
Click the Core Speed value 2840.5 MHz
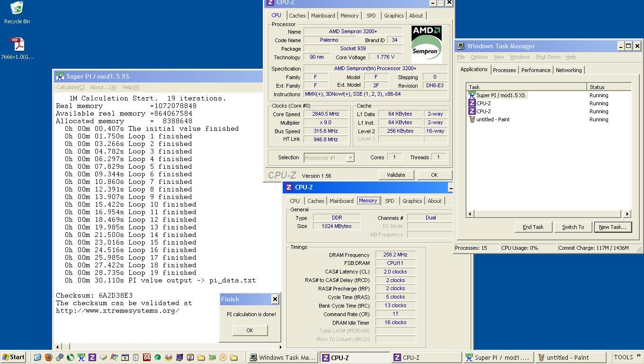[x=326, y=114]
